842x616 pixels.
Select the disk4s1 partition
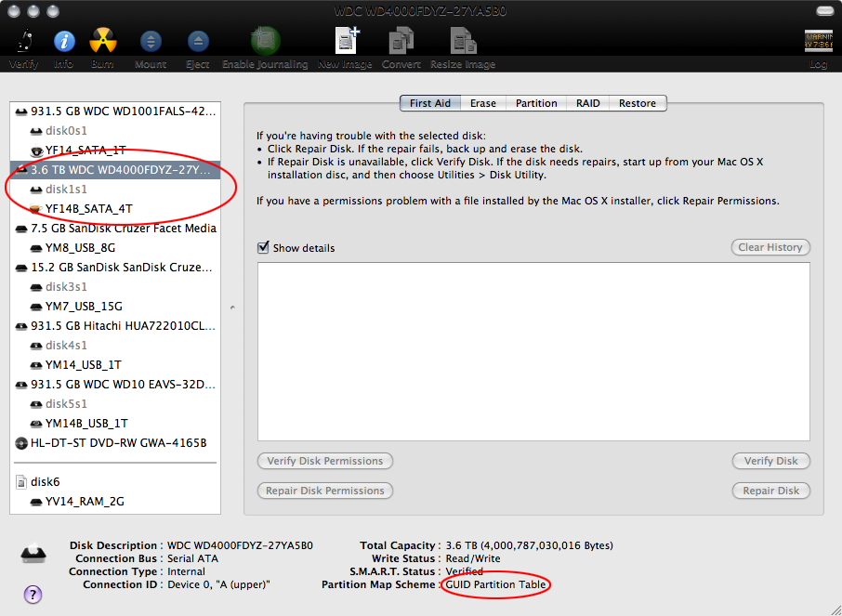(115, 346)
